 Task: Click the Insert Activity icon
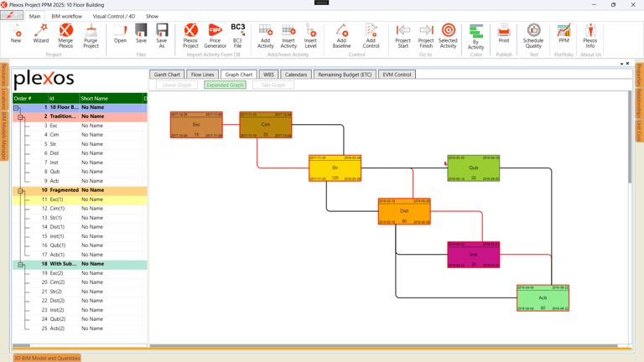coord(288,36)
